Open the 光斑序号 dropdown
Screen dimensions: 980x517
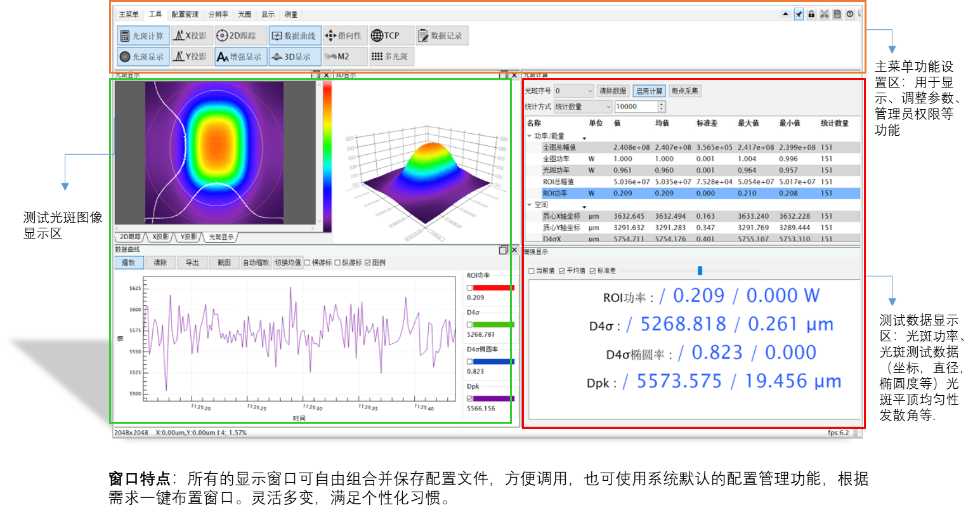pyautogui.click(x=573, y=91)
